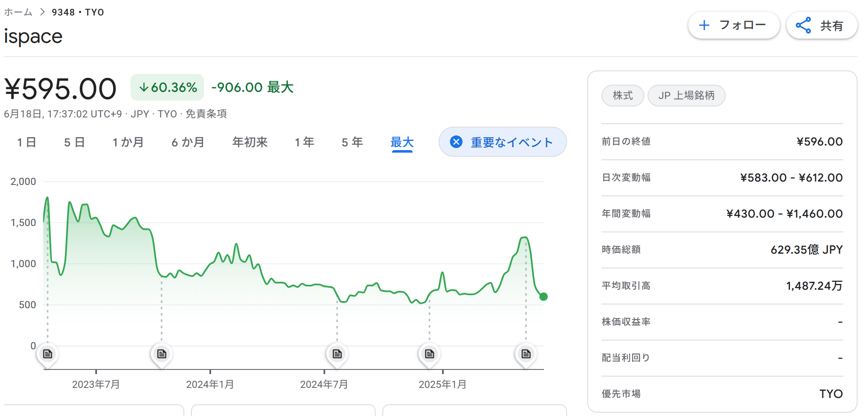Image resolution: width=868 pixels, height=416 pixels.
Task: Select the 1日 time range tab
Action: click(x=26, y=142)
